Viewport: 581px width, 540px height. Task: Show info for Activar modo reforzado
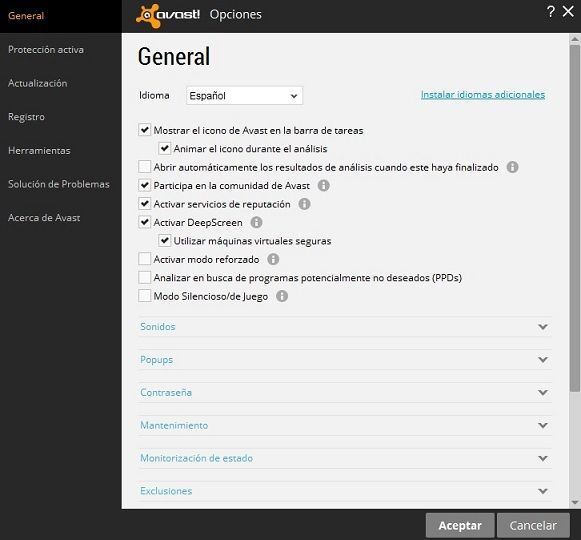(x=273, y=259)
